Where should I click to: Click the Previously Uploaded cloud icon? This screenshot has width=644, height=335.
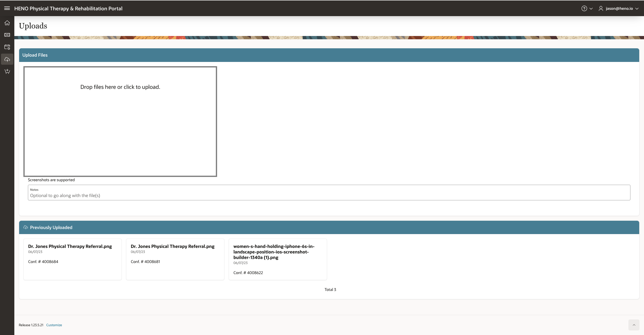[x=26, y=228]
